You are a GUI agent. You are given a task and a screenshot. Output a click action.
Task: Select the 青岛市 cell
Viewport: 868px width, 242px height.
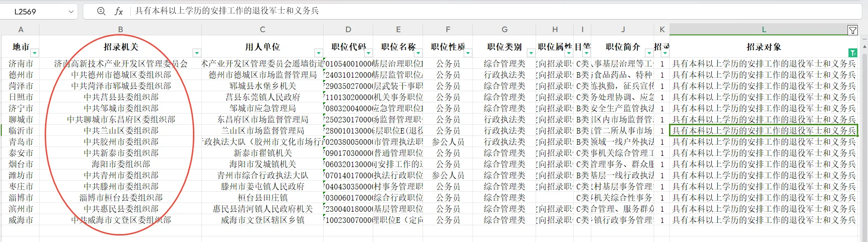(x=20, y=142)
